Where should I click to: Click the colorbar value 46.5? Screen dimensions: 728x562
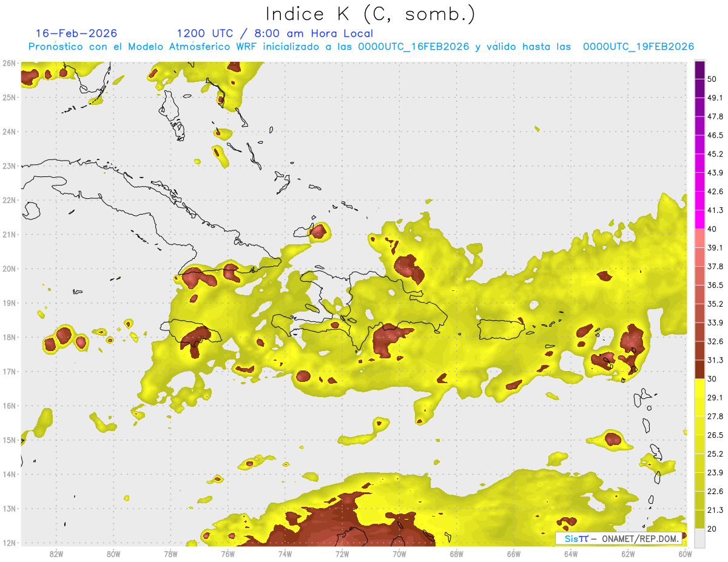coord(715,135)
